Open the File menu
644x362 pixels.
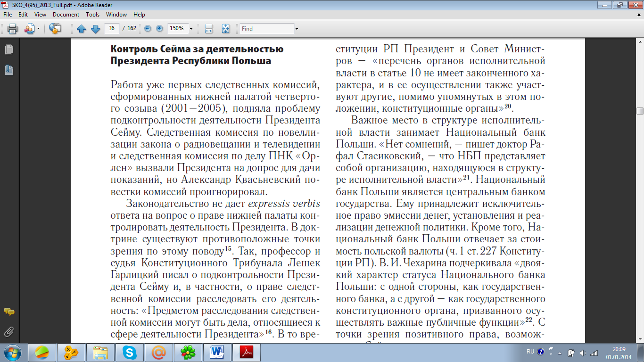coord(8,15)
